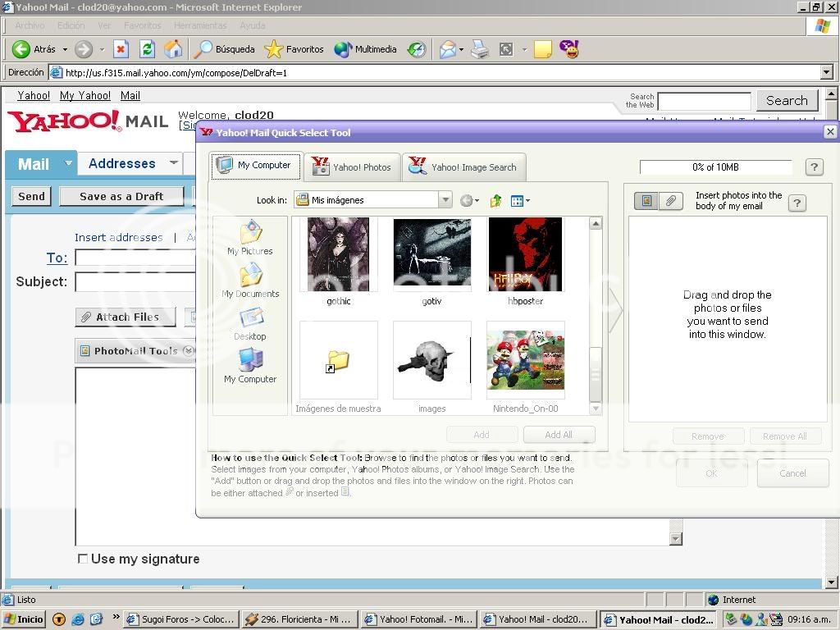Toggle Use my signature checkbox
The image size is (840, 630).
83,559
